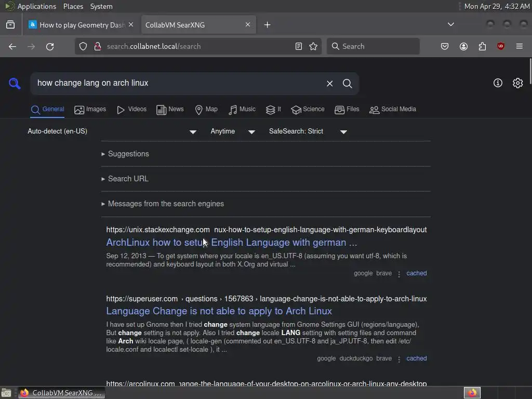Open options dots for stackexchange result

[399, 274]
